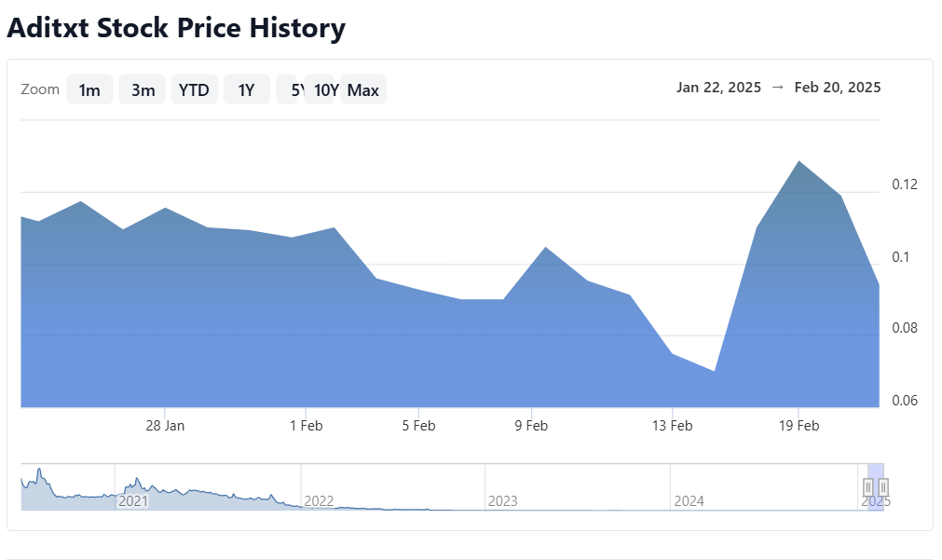This screenshot has height=560, width=942.
Task: Select the 3m zoom range
Action: (x=143, y=90)
